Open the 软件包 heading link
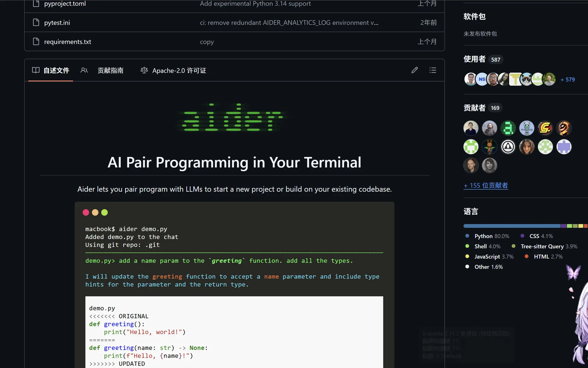The width and height of the screenshot is (588, 368). tap(474, 17)
